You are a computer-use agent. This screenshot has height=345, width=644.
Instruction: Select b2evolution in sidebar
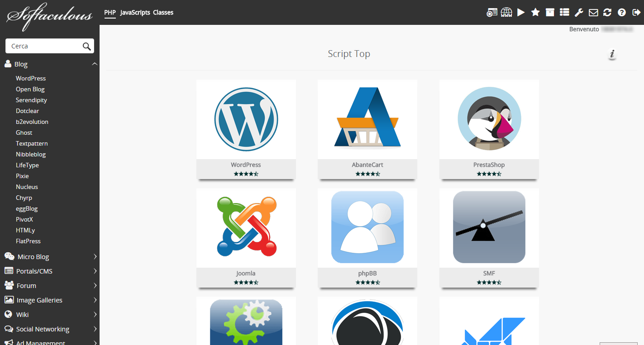tap(32, 122)
